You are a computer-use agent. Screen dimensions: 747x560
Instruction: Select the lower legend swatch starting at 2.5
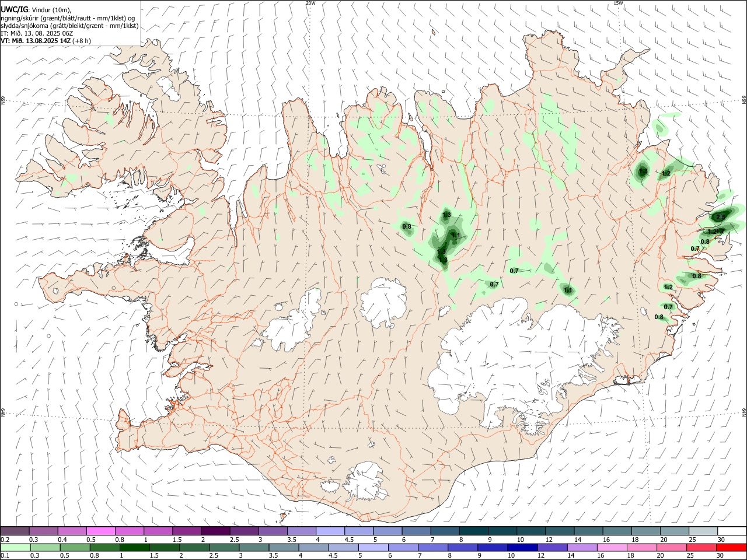pyautogui.click(x=224, y=547)
